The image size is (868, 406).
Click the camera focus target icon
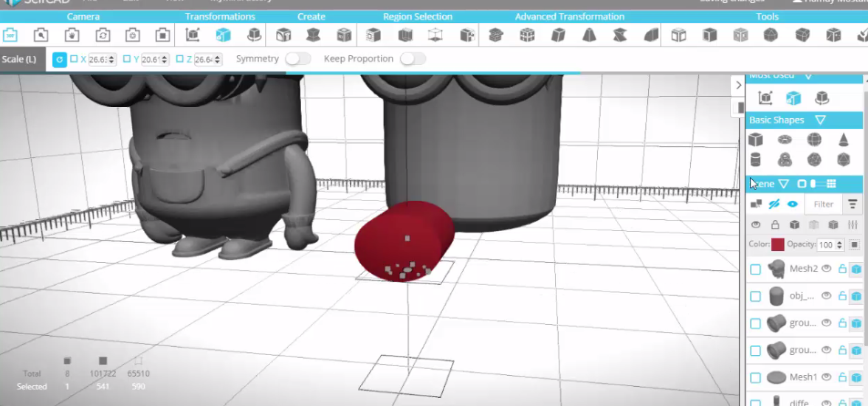(x=132, y=35)
